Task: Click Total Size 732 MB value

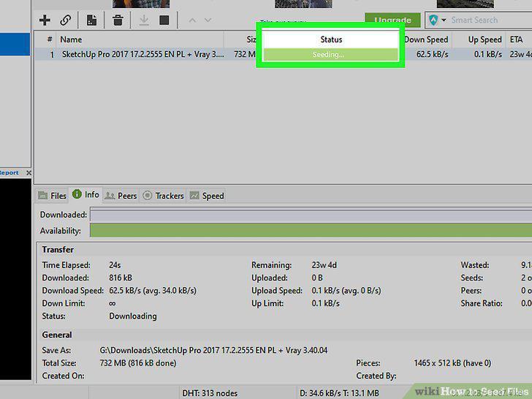Action: coord(137,363)
